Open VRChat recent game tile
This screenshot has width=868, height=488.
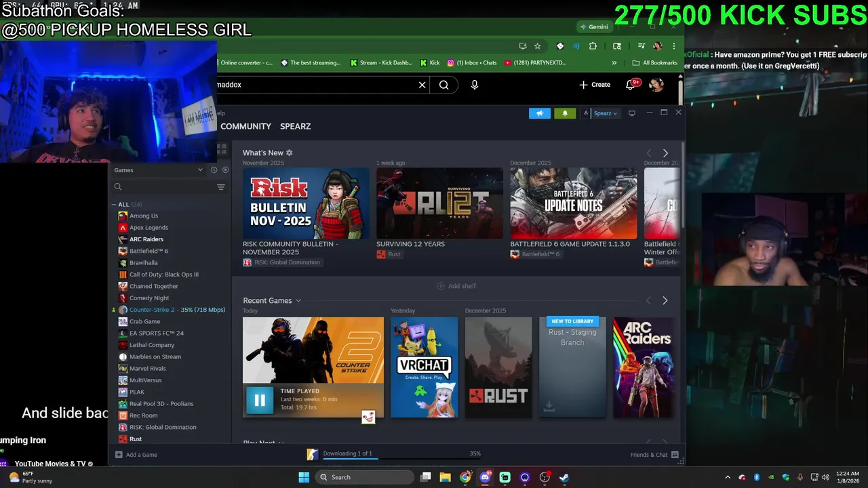pos(425,367)
